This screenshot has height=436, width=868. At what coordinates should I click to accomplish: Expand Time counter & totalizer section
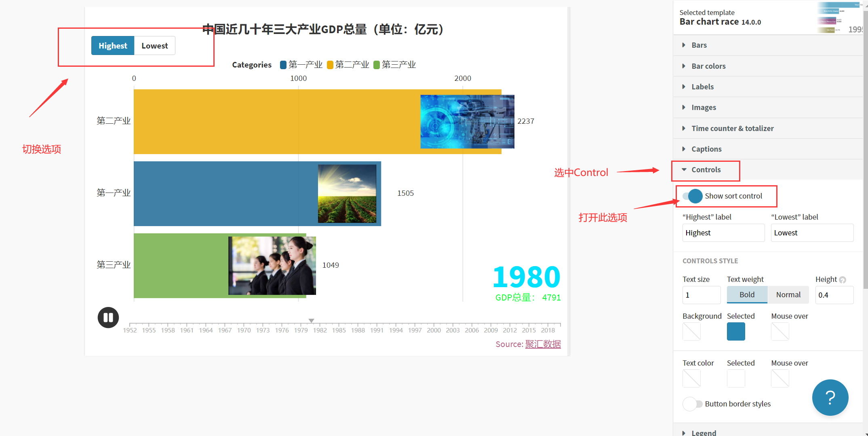[768, 128]
